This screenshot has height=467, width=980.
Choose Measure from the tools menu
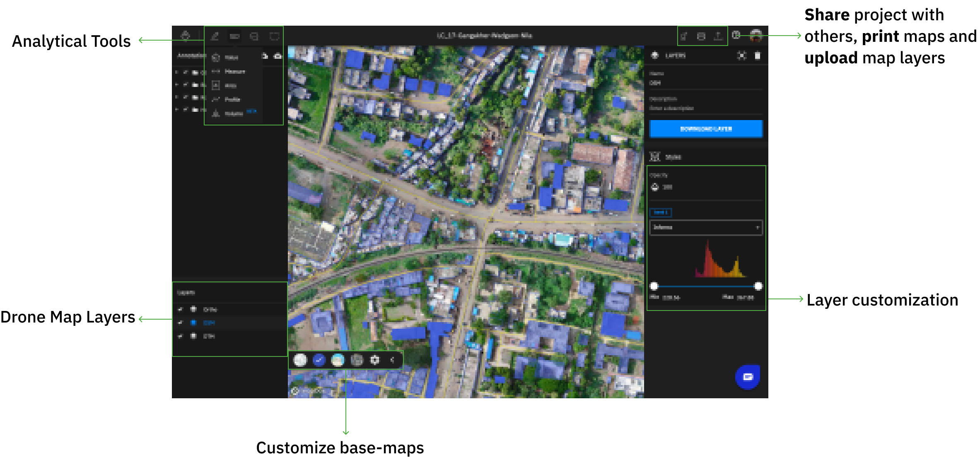pyautogui.click(x=234, y=72)
